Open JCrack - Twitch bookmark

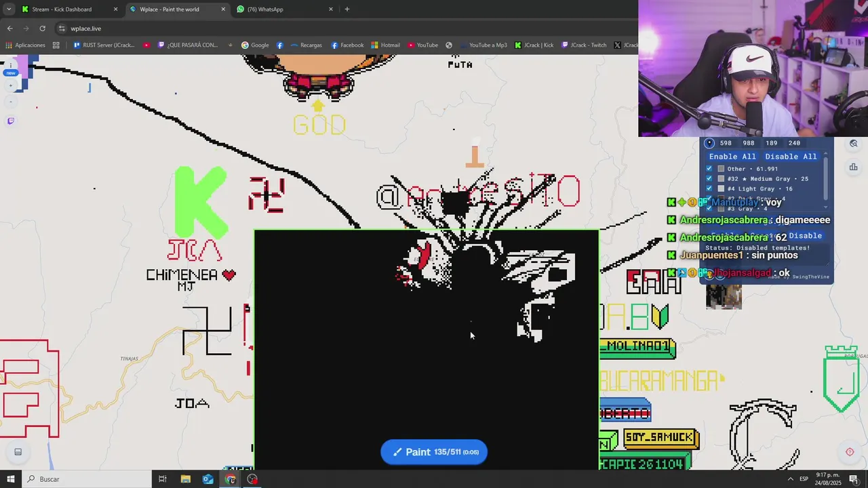(584, 45)
